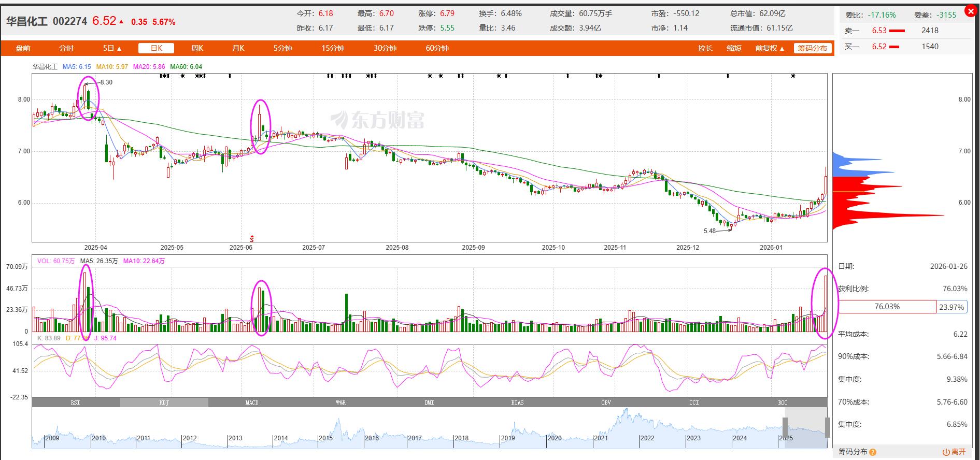
Task: Click the 日期 2026-01-26 value
Action: click(x=949, y=266)
